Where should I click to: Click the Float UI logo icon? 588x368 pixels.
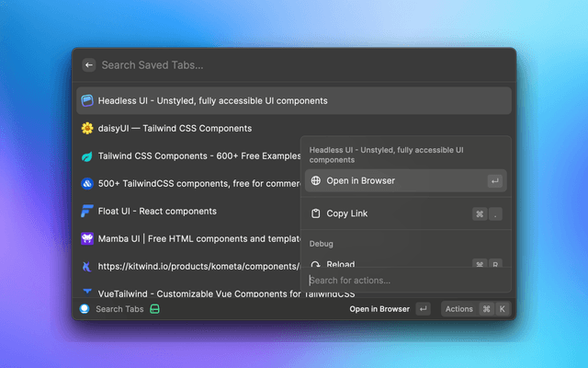coord(87,211)
